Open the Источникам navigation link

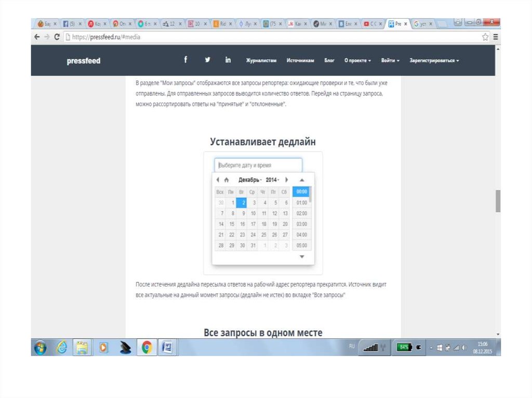[x=300, y=60]
